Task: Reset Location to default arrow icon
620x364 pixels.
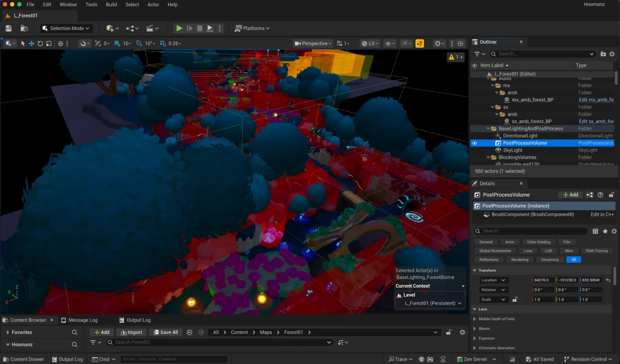Action: (608, 280)
